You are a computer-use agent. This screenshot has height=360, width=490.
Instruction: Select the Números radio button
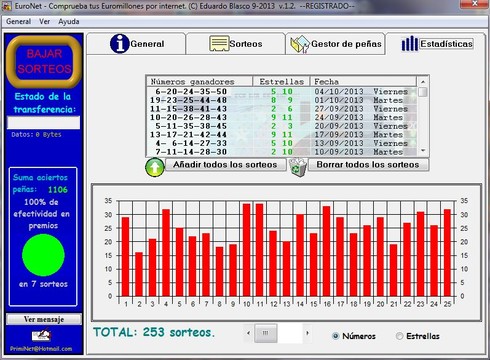335,336
